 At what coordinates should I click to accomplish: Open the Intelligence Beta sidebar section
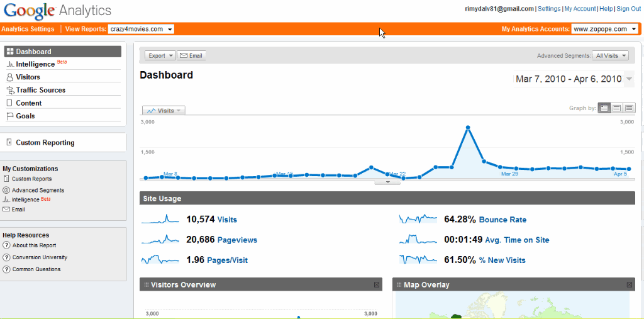63,64
